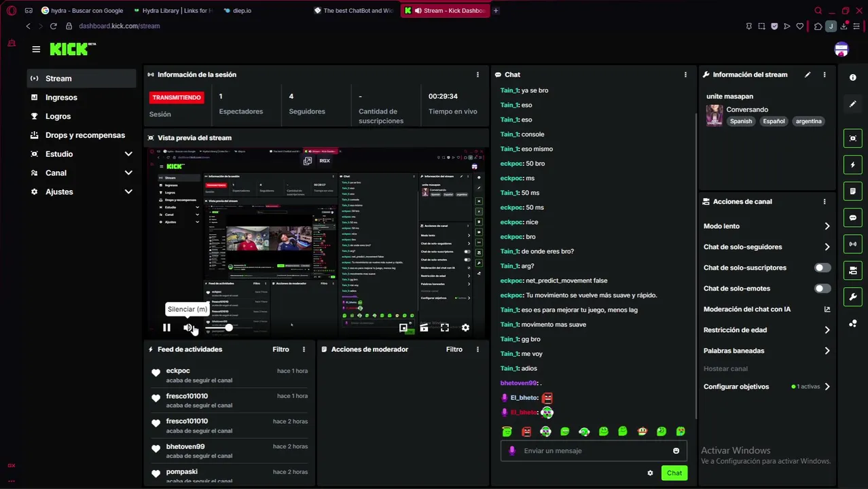
Task: Toggle moderator actions note widget in sidebar
Action: [x=853, y=192]
